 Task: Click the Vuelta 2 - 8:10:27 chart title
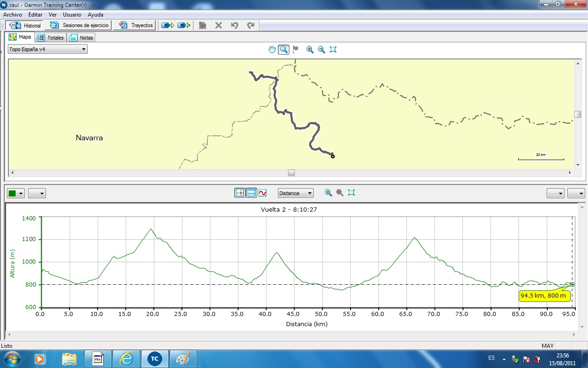pos(289,209)
